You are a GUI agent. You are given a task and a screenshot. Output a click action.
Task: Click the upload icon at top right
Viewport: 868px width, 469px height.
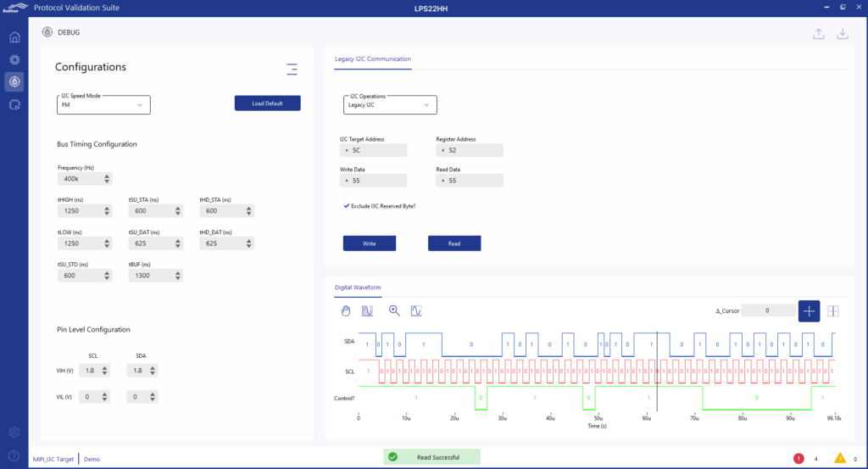(818, 34)
